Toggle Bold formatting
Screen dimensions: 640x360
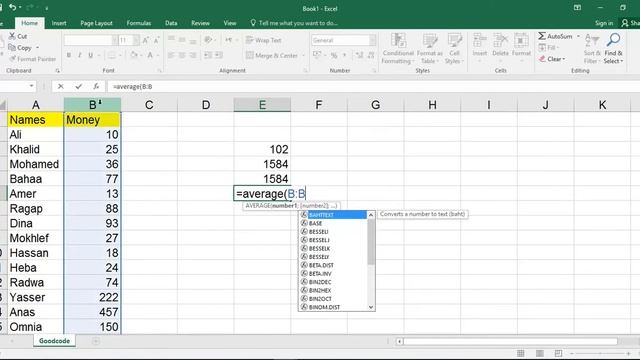point(69,55)
